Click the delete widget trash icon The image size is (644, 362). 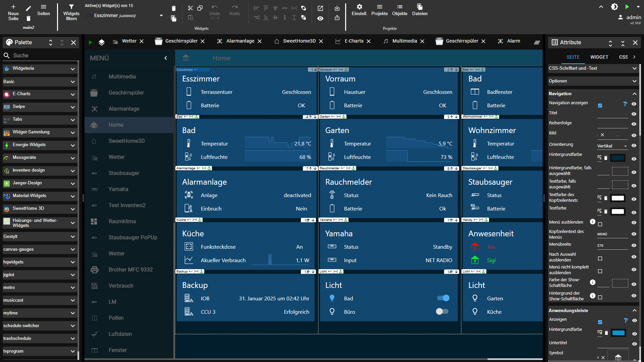(x=173, y=8)
